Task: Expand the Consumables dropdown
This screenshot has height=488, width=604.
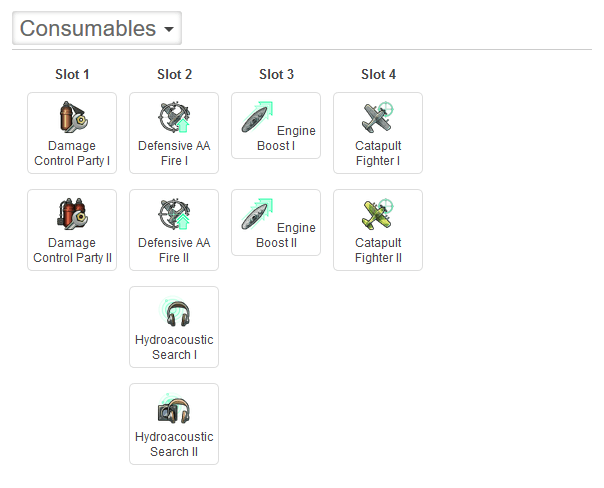Action: [97, 28]
